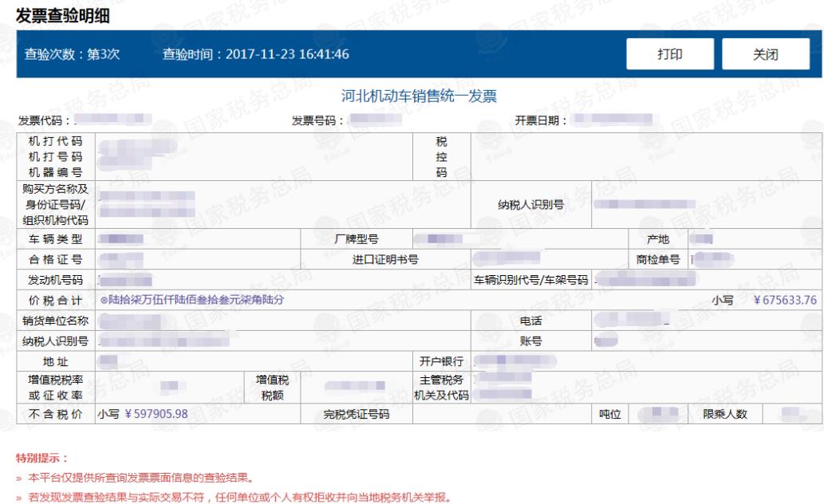Click the 开票日期 field label
824x504 pixels.
pos(541,121)
